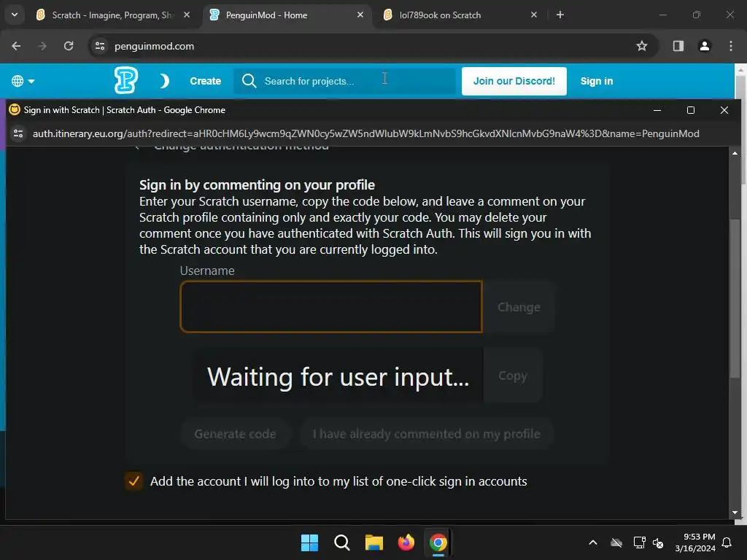The width and height of the screenshot is (747, 560).
Task: Open the tab search dropdown arrow
Action: tap(15, 15)
